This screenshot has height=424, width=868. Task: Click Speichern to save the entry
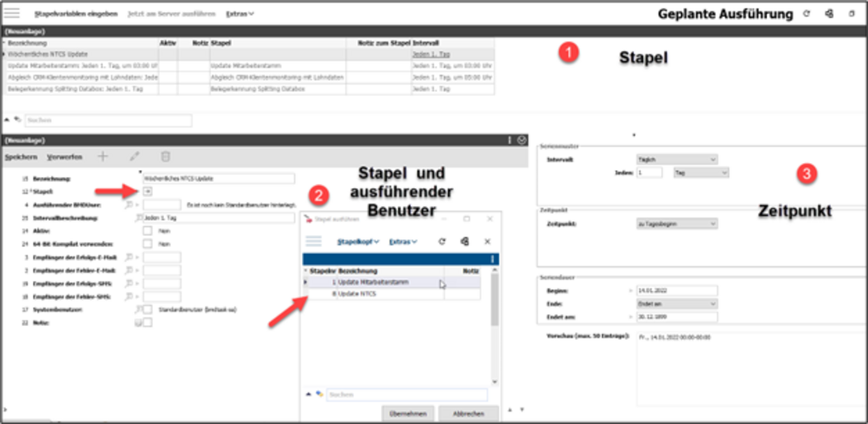tap(21, 157)
